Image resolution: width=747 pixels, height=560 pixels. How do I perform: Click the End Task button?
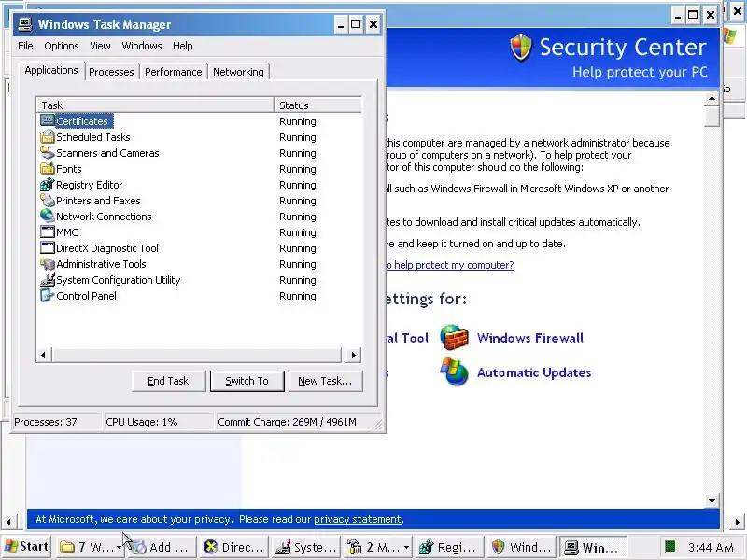coord(168,381)
